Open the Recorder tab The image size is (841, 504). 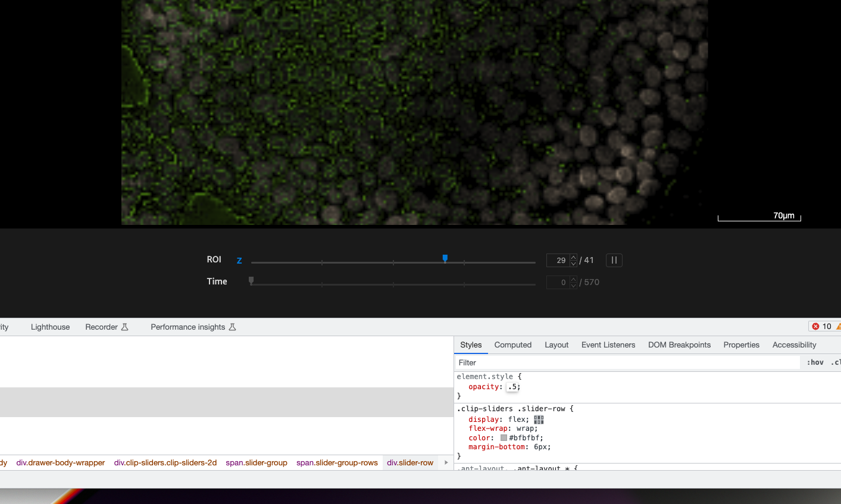click(x=107, y=327)
